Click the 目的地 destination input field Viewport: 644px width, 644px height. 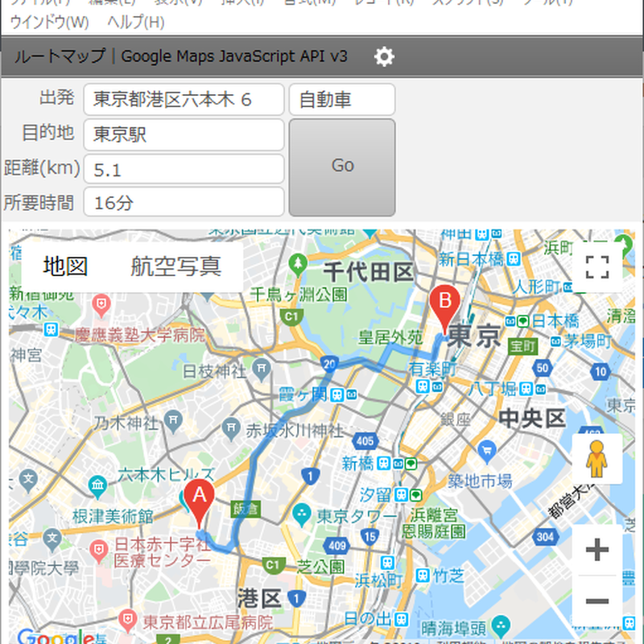coord(184,134)
